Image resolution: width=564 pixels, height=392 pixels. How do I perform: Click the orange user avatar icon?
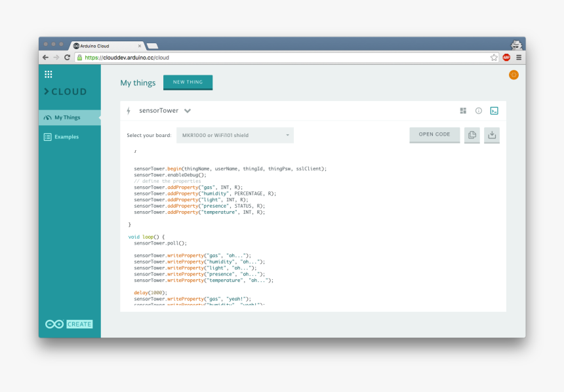514,75
